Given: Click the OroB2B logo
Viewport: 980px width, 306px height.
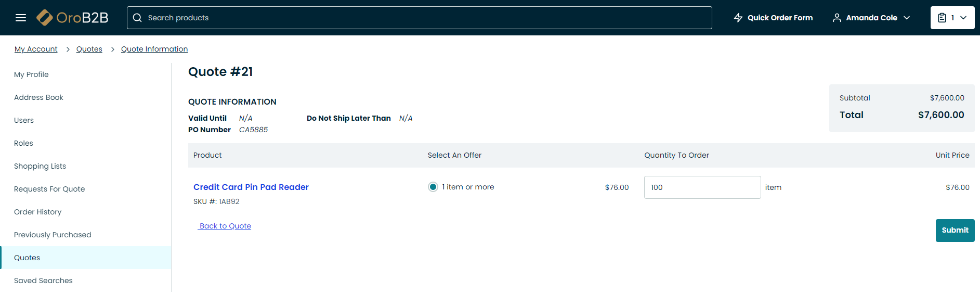Looking at the screenshot, I should coord(73,18).
